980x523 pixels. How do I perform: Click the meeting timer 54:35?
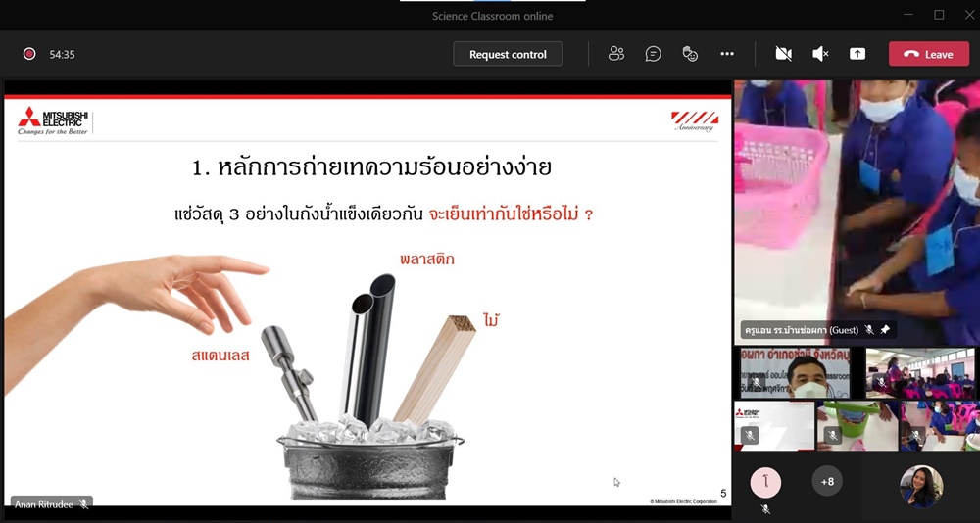pyautogui.click(x=62, y=55)
